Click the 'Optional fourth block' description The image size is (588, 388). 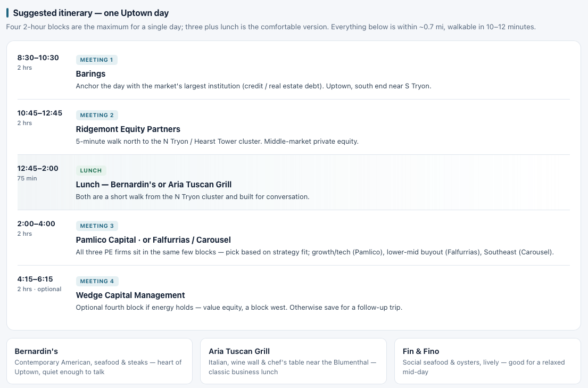click(x=239, y=307)
